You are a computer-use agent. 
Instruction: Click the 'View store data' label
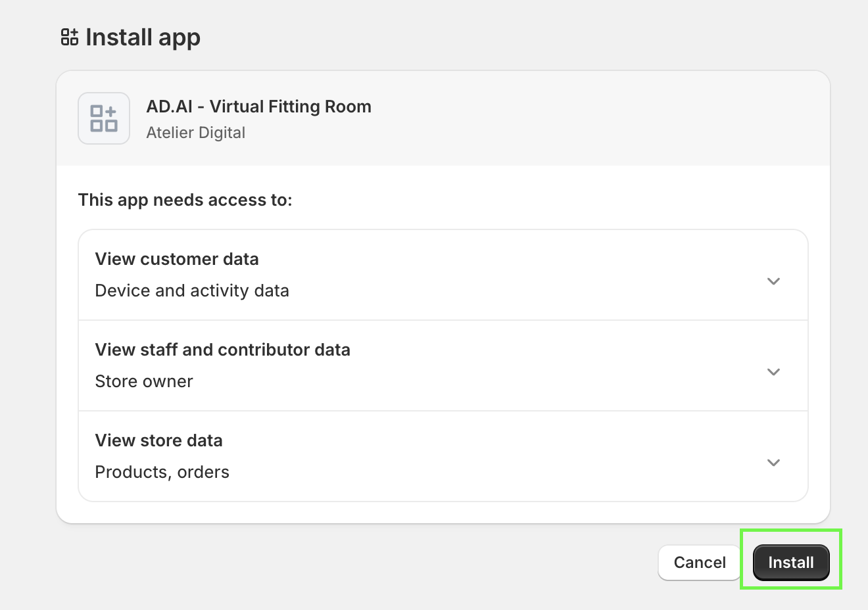tap(159, 440)
